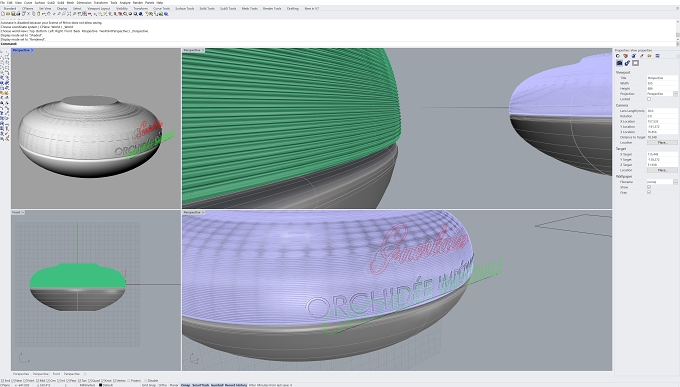The height and width of the screenshot is (387, 680).
Task: Click the color wheel icon in Properties panel
Action: (x=618, y=56)
